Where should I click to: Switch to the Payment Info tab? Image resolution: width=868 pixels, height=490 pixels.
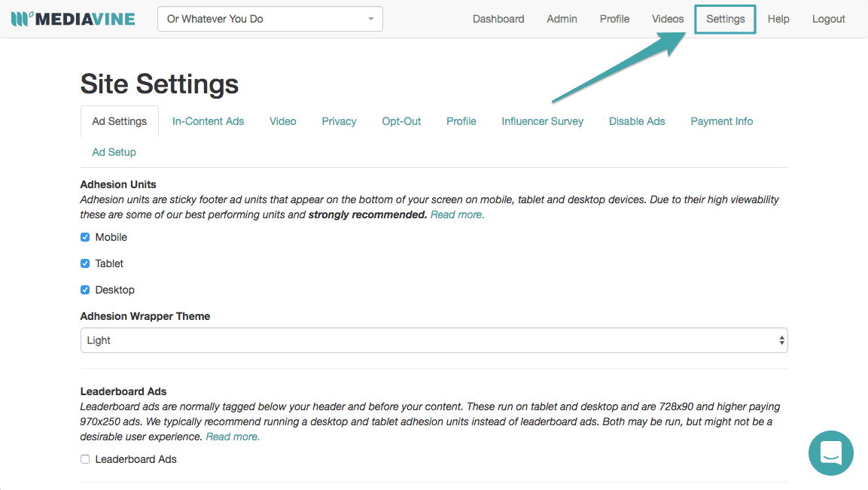(721, 120)
